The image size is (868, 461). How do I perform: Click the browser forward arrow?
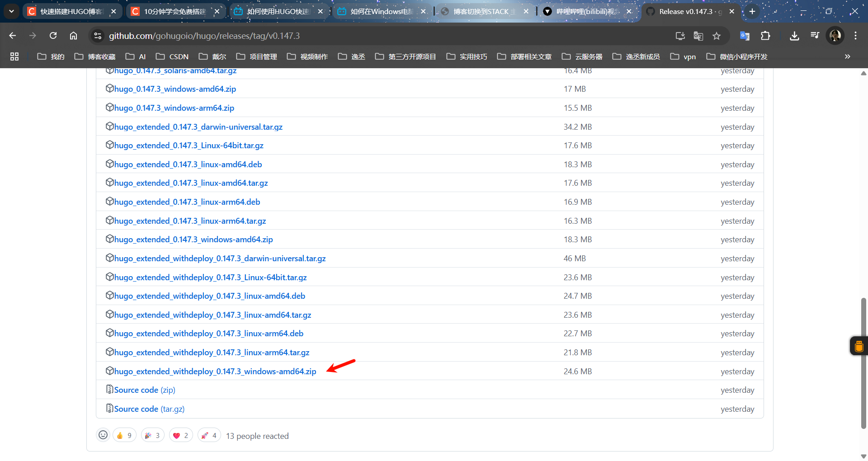(x=33, y=36)
